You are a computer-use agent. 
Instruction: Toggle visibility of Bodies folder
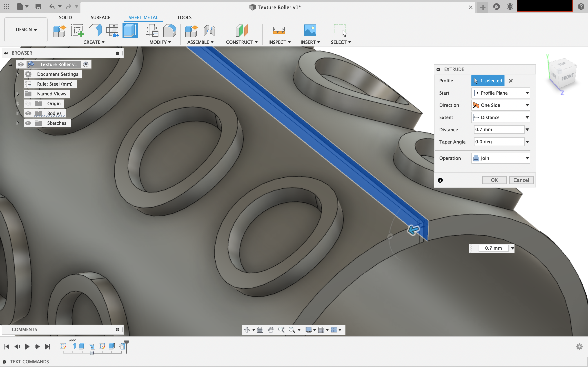[28, 113]
